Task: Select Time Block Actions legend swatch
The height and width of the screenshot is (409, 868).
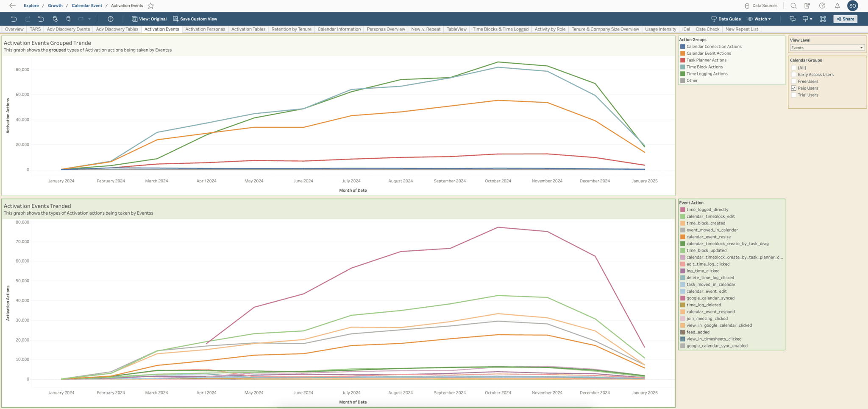Action: point(682,67)
